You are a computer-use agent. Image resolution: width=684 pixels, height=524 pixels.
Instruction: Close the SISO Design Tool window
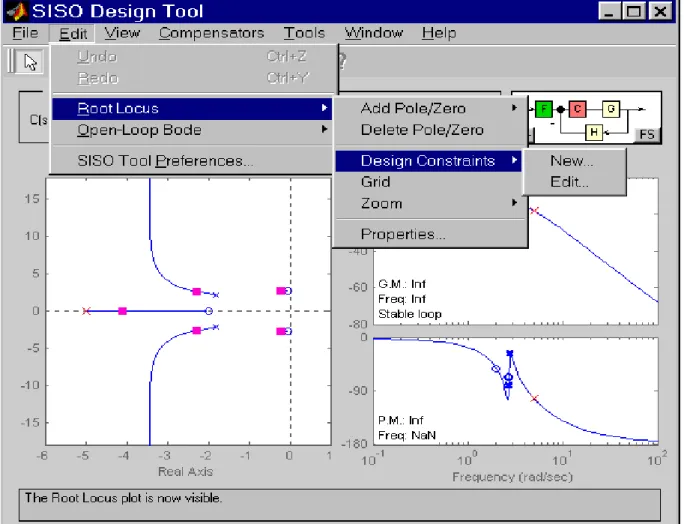point(660,11)
